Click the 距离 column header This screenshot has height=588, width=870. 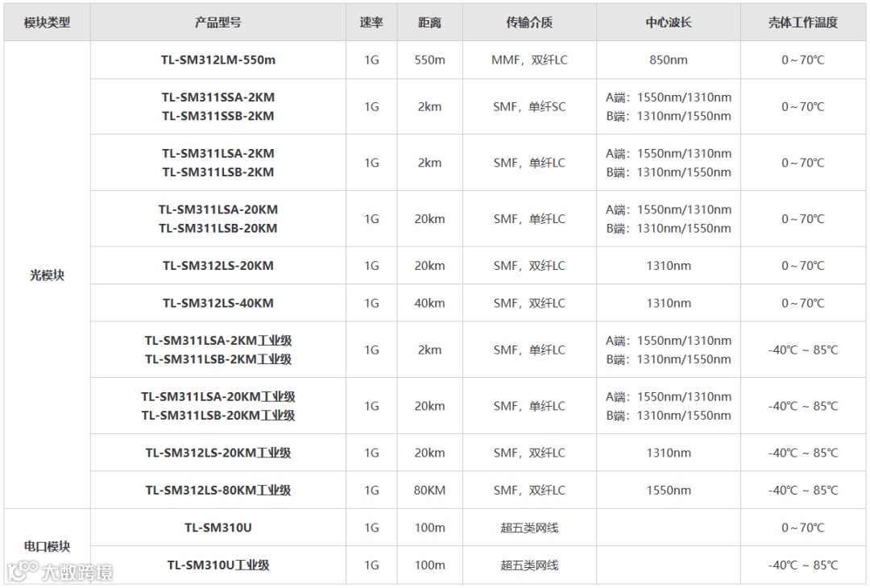pyautogui.click(x=429, y=23)
